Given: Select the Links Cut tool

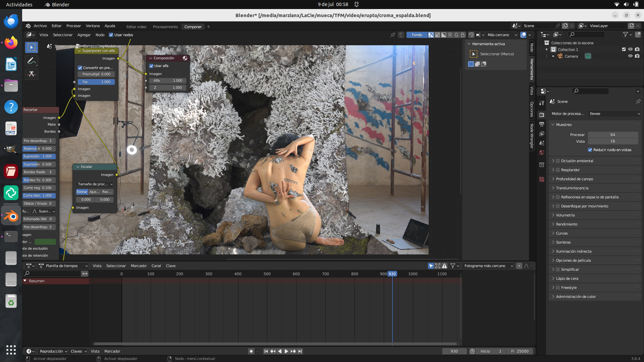Looking at the screenshot, I should click(x=32, y=74).
